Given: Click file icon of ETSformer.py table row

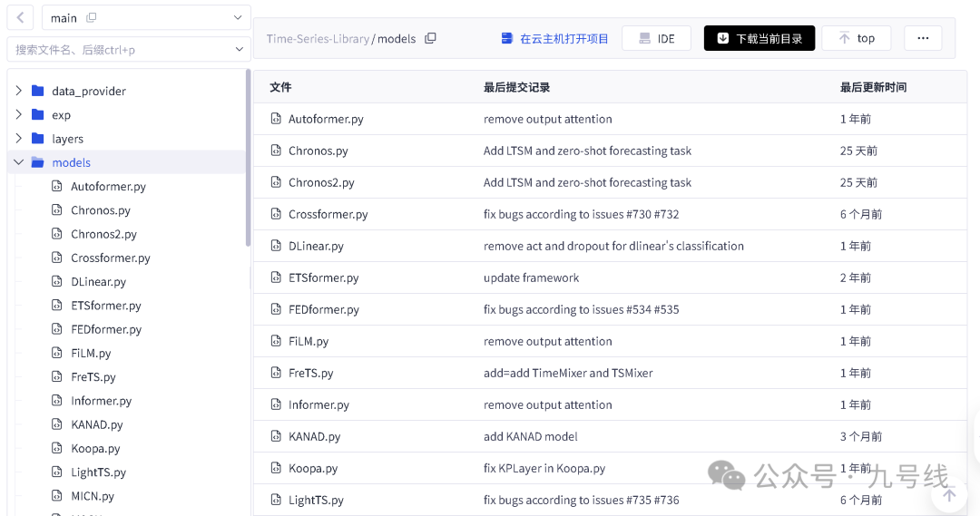Looking at the screenshot, I should 276,277.
